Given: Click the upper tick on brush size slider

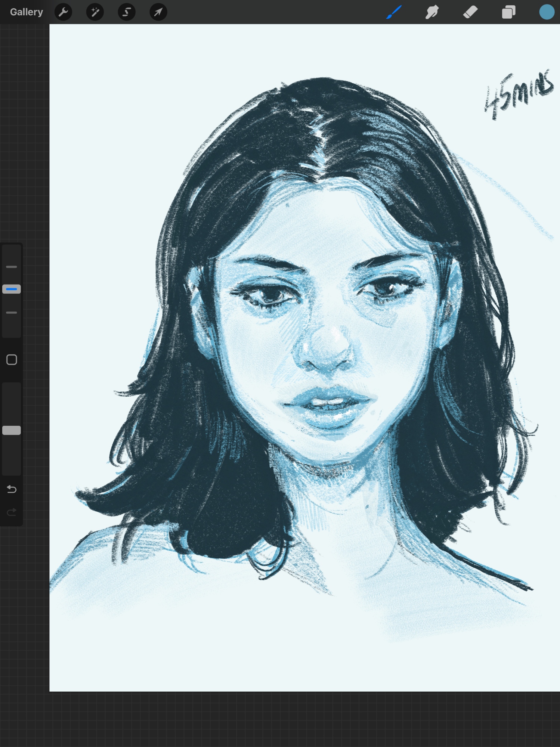Looking at the screenshot, I should tap(12, 267).
